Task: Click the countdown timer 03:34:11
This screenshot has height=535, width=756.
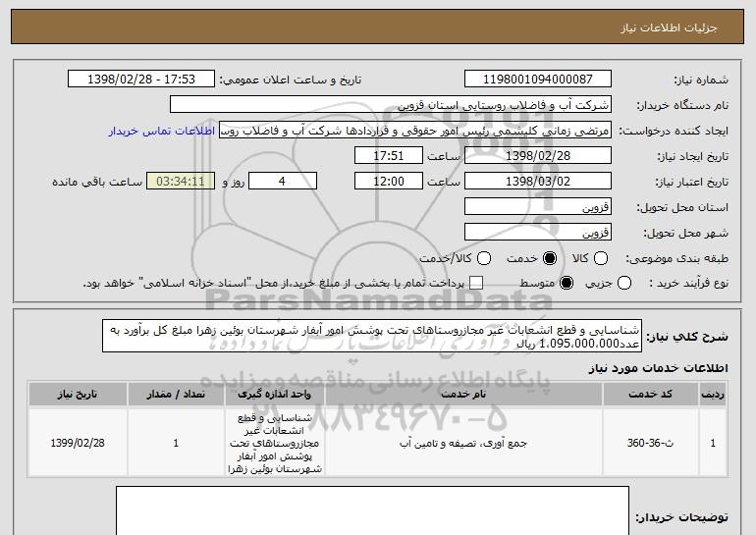Action: coord(181,182)
